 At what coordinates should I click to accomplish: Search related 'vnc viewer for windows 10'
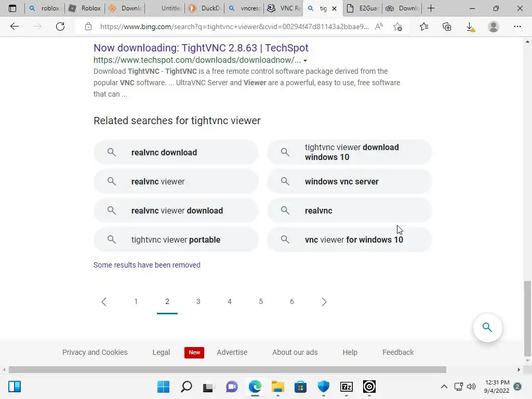[x=350, y=240]
